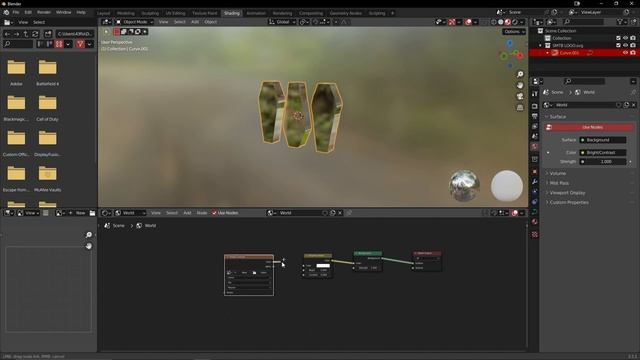
Task: Open Texture properties checker tab
Action: coord(535,234)
